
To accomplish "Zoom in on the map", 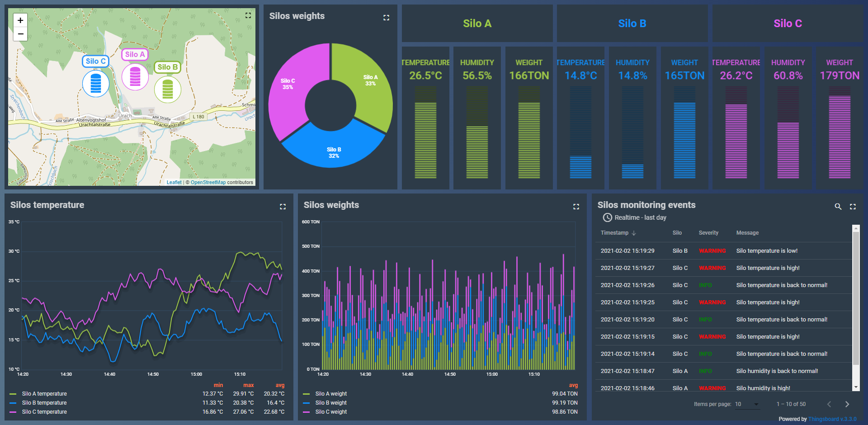I will [x=20, y=20].
